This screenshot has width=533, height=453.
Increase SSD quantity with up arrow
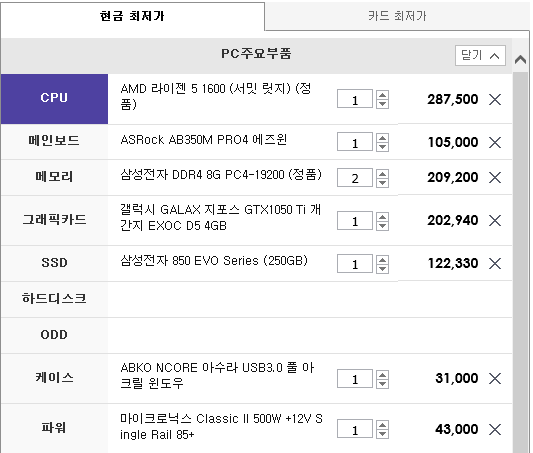click(382, 260)
